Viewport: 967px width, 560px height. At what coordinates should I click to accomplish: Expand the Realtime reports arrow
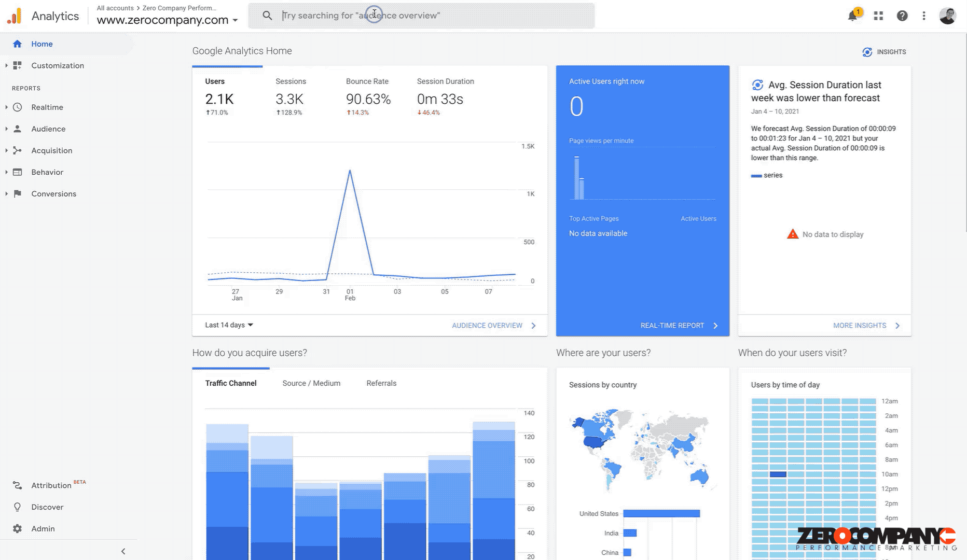[x=6, y=107]
